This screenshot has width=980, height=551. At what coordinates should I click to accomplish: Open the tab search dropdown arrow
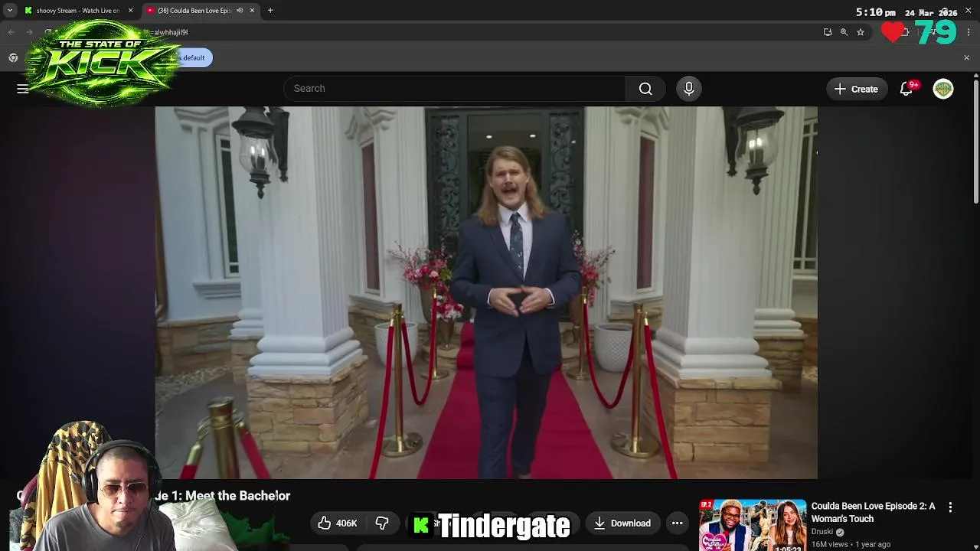pos(10,11)
